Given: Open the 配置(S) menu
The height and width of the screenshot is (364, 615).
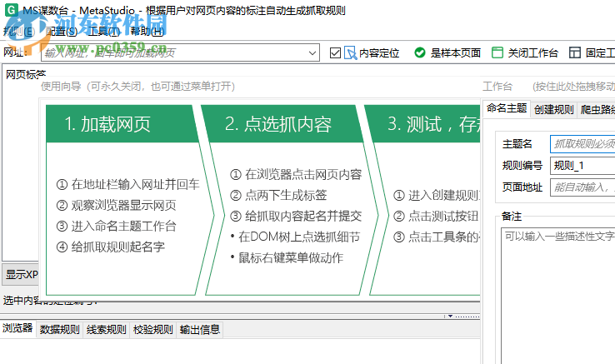Looking at the screenshot, I should 61,32.
